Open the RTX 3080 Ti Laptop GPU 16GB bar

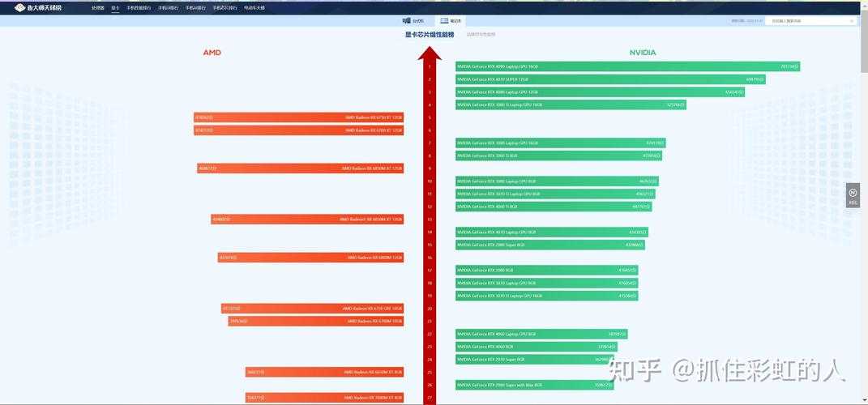tap(571, 104)
